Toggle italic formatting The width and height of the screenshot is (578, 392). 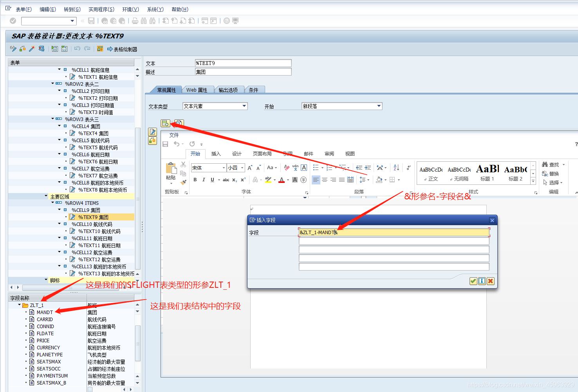coord(204,180)
